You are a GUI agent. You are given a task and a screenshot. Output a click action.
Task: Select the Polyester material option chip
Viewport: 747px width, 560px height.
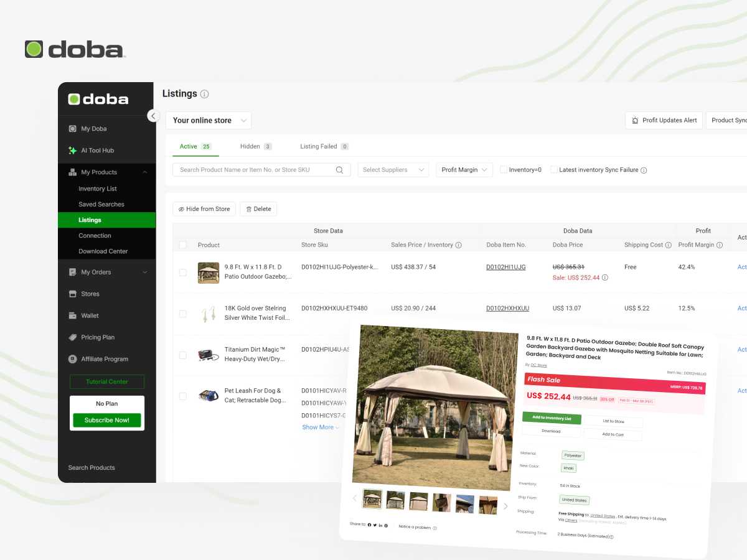coord(573,455)
